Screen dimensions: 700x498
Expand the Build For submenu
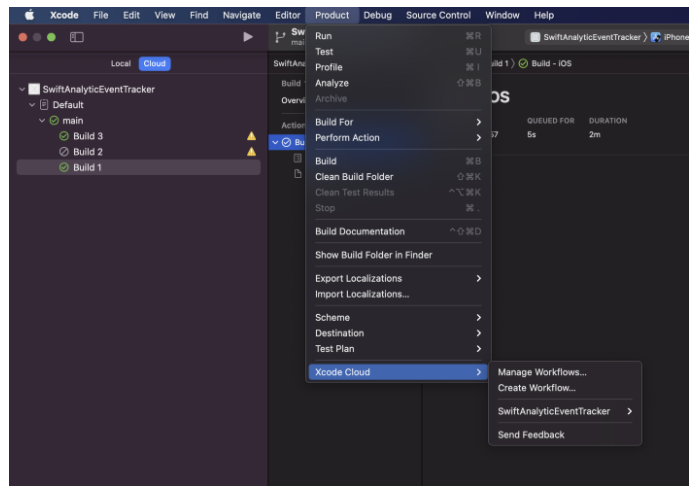(x=398, y=122)
